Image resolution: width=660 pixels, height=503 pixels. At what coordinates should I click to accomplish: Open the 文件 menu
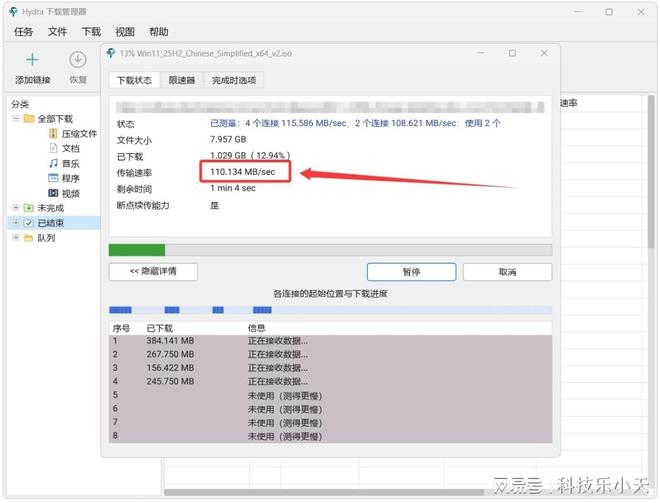[57, 32]
